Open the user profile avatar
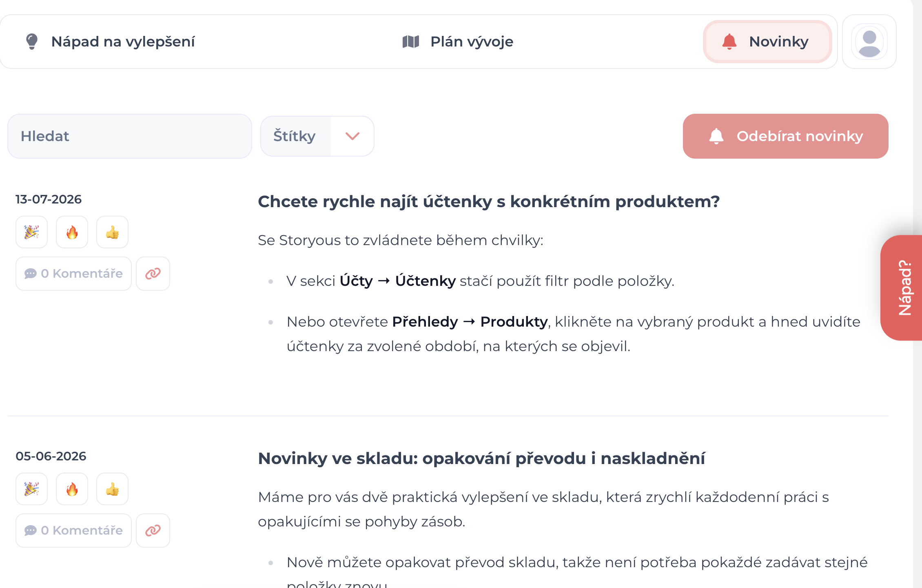The width and height of the screenshot is (922, 588). coord(869,42)
